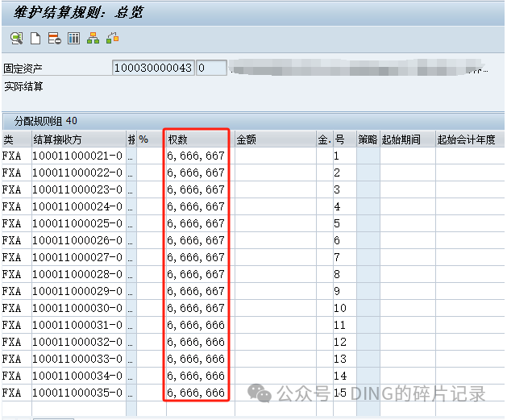Viewport: 507px width, 420px height.
Task: Click the 号 column header
Action: click(345, 139)
